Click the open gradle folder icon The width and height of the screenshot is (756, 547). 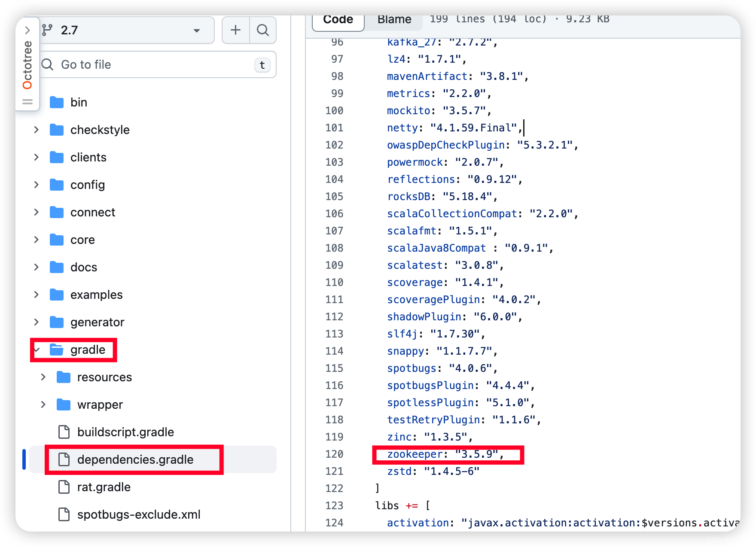(x=57, y=349)
